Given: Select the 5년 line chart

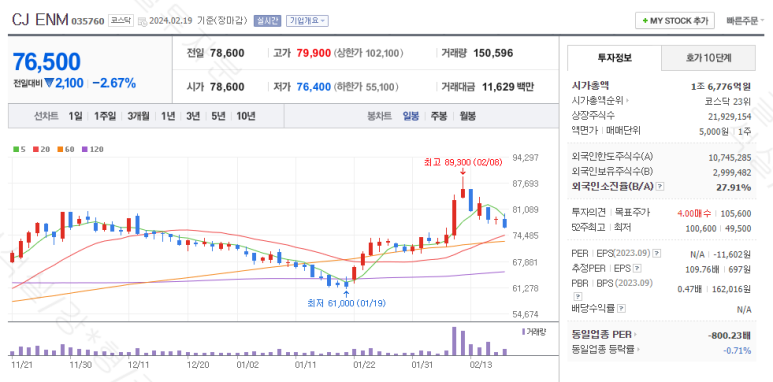Looking at the screenshot, I should point(218,116).
